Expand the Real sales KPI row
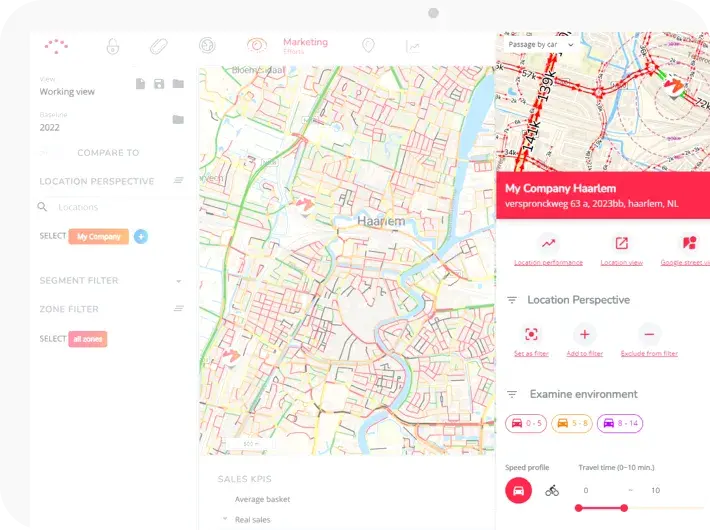 click(x=225, y=519)
